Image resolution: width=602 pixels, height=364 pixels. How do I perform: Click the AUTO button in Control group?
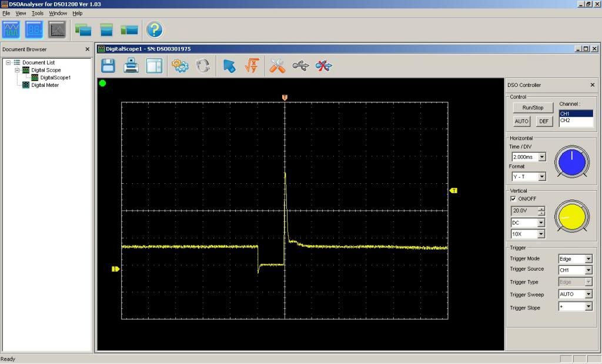point(521,121)
